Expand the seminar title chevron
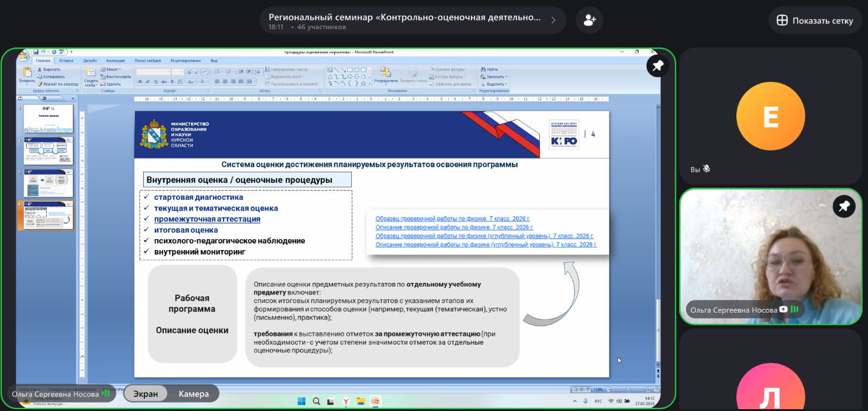This screenshot has width=868, height=411. (x=553, y=20)
